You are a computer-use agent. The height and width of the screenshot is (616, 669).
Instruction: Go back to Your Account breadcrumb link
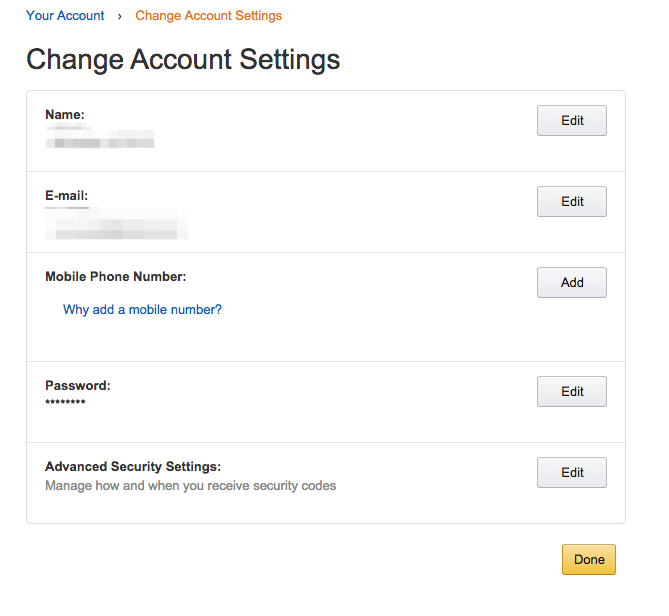(65, 16)
